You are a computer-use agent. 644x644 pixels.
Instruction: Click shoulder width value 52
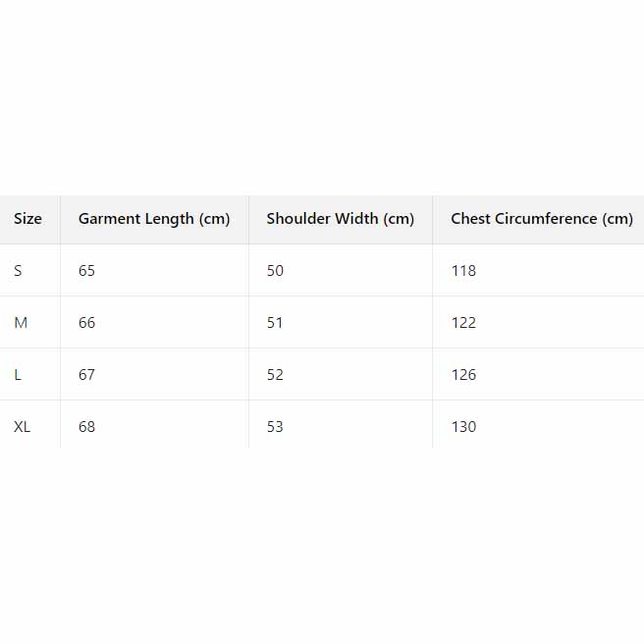pyautogui.click(x=275, y=375)
